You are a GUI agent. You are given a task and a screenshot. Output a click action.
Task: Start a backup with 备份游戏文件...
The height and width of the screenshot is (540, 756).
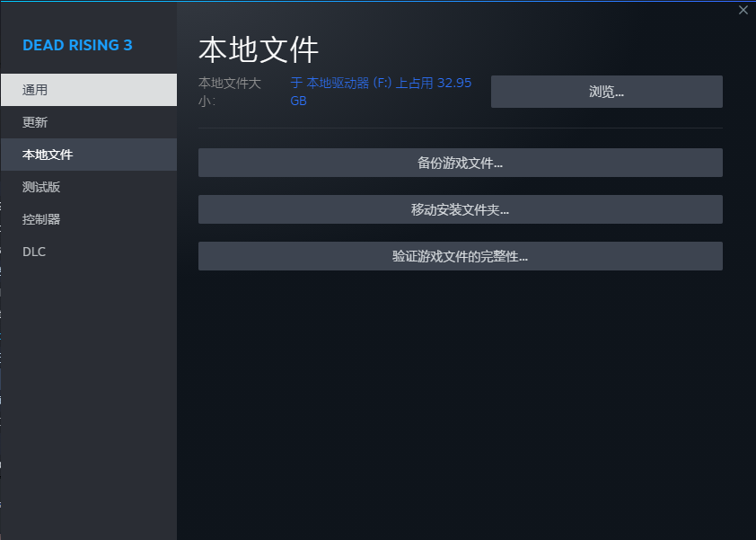point(460,162)
